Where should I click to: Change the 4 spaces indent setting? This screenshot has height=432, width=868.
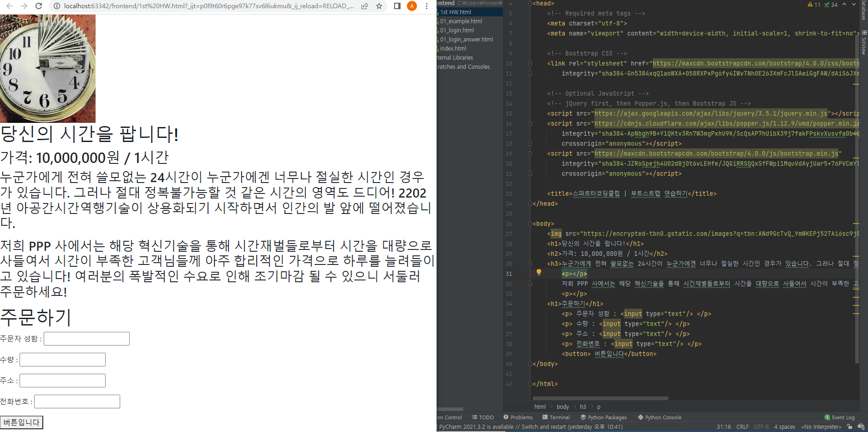pyautogui.click(x=784, y=427)
